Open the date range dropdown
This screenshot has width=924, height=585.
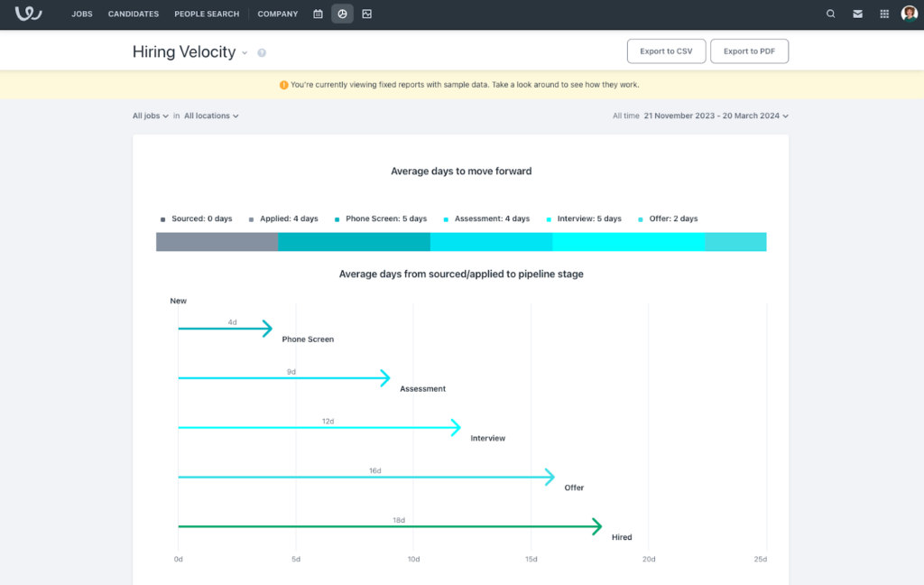pos(716,116)
